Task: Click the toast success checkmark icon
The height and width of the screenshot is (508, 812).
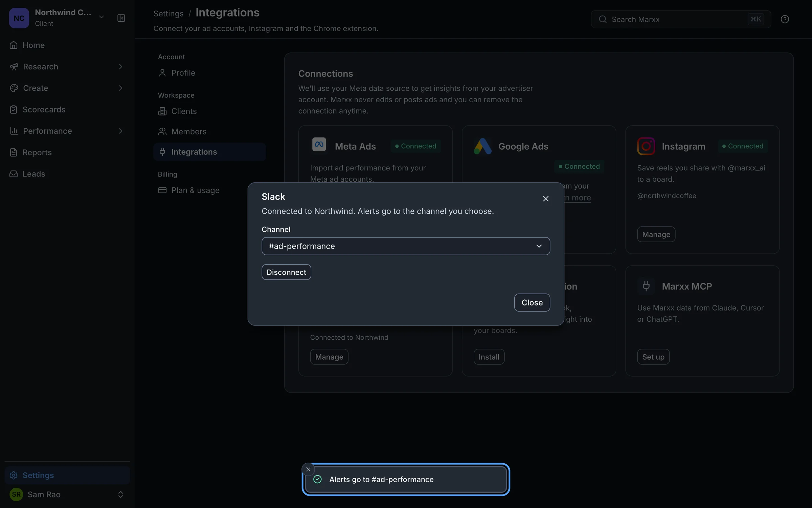Action: 317,479
